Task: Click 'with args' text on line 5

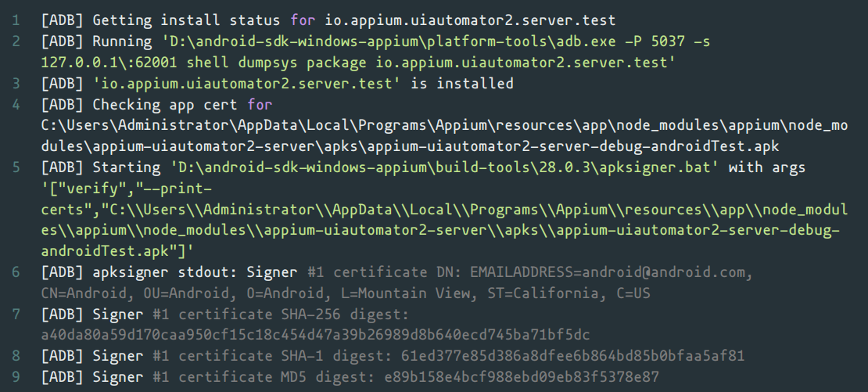Action: click(x=766, y=167)
